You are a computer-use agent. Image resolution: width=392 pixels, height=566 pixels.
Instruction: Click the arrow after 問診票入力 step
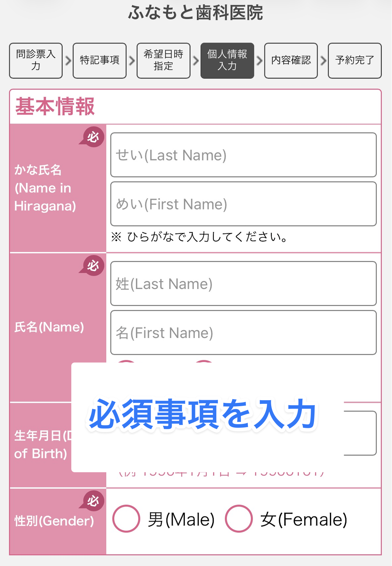[x=68, y=61]
